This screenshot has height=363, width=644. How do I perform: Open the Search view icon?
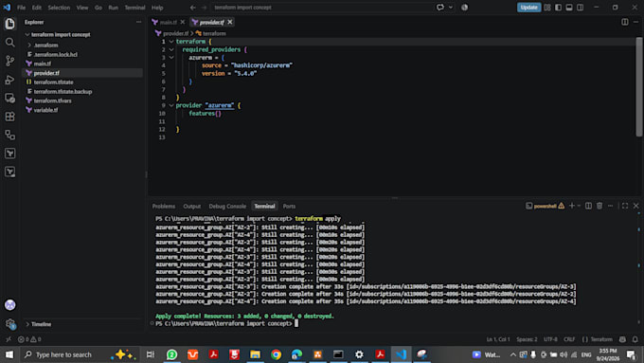(x=9, y=43)
